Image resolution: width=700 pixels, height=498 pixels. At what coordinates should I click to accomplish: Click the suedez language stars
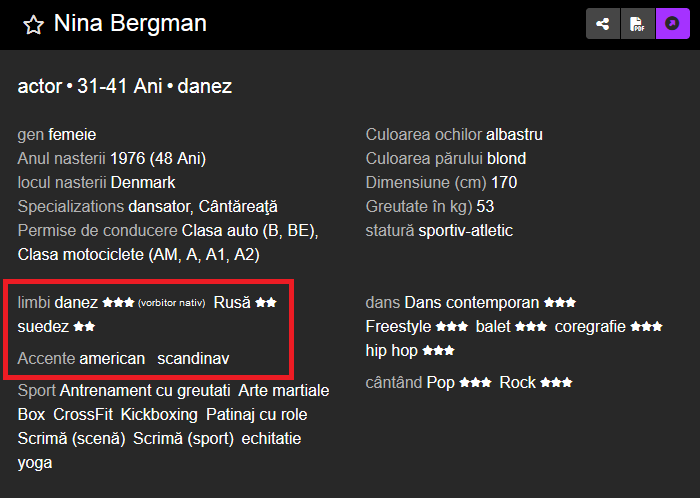84,327
